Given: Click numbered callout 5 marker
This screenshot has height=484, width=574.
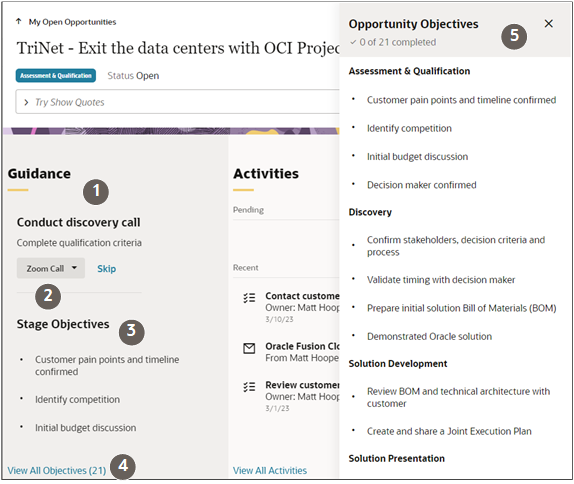Looking at the screenshot, I should point(514,36).
